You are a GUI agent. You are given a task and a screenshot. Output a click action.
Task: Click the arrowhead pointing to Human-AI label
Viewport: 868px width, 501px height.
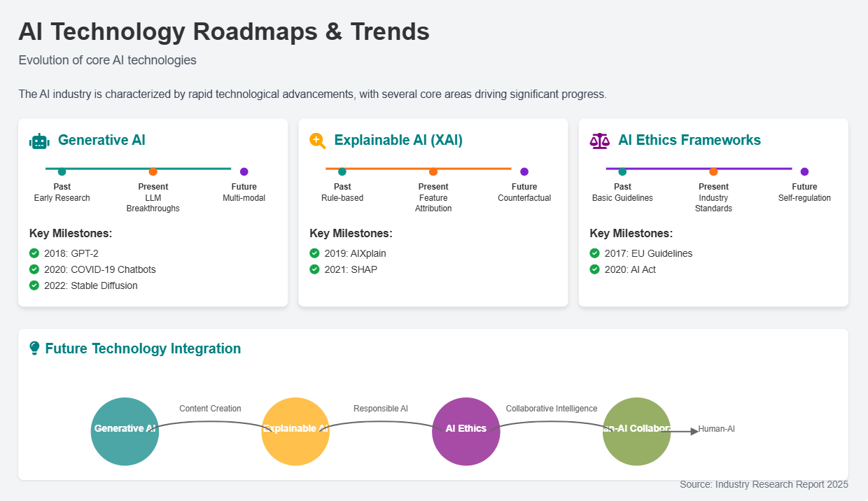694,431
